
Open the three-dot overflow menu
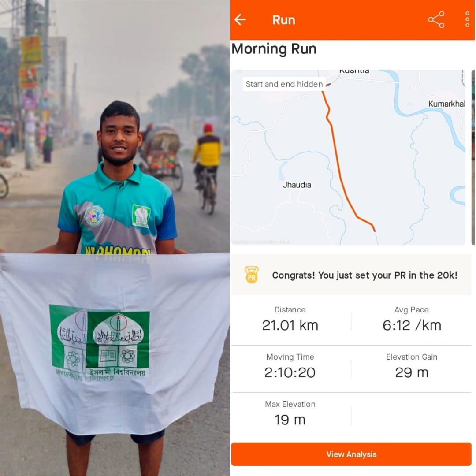pyautogui.click(x=467, y=20)
